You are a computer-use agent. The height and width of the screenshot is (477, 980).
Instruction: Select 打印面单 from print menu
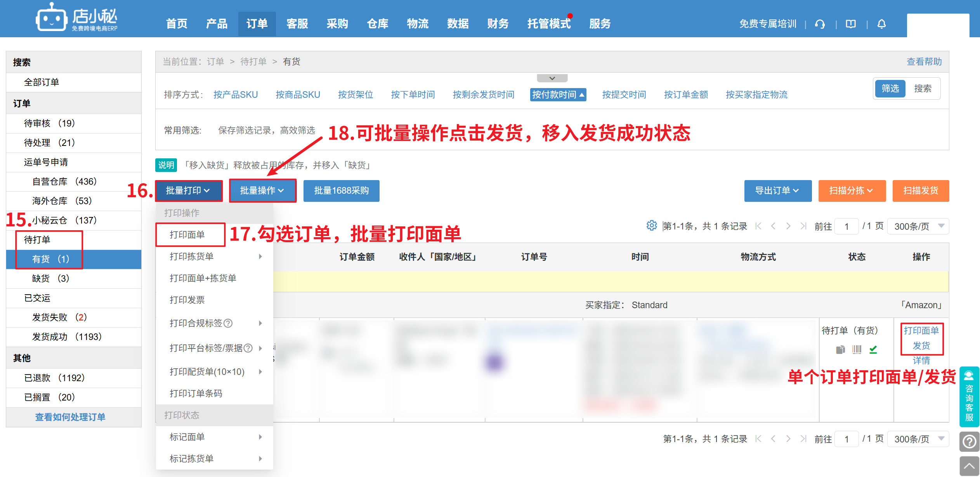(187, 234)
